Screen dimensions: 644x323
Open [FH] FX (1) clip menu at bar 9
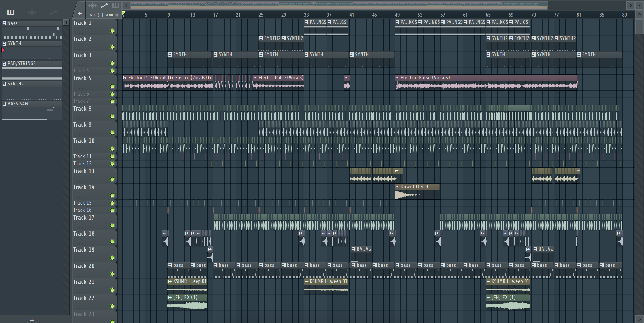click(170, 297)
